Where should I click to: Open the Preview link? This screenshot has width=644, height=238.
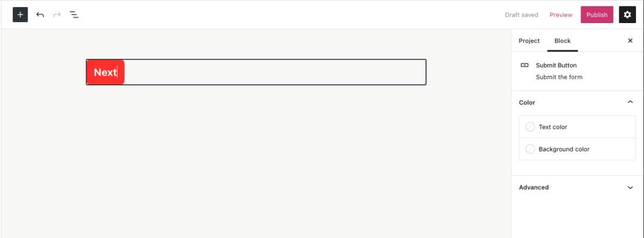tap(561, 15)
